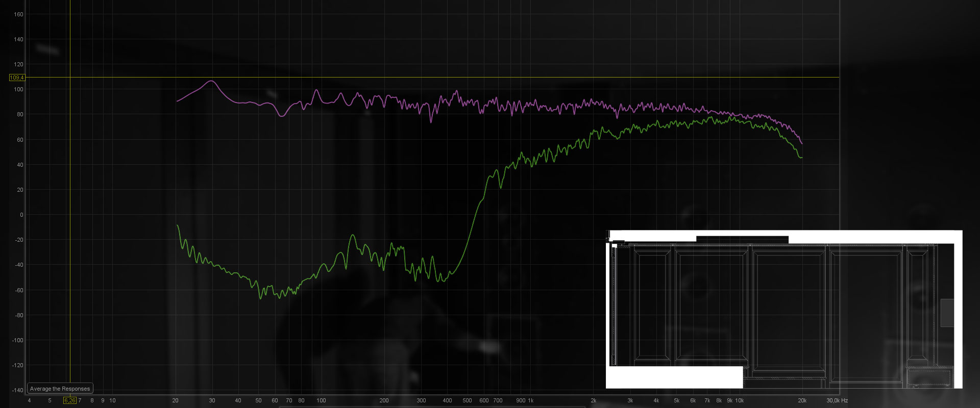The width and height of the screenshot is (980, 408).
Task: Click the 1k frequency axis label
Action: 530,400
